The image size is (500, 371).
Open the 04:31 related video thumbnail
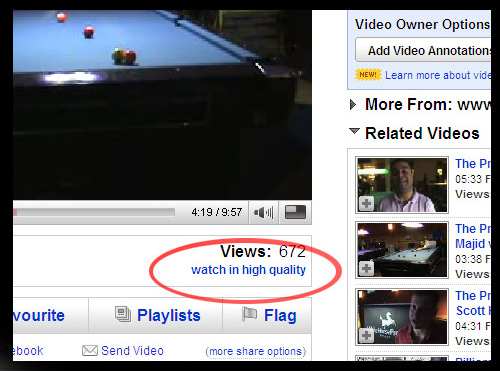pyautogui.click(x=402, y=317)
